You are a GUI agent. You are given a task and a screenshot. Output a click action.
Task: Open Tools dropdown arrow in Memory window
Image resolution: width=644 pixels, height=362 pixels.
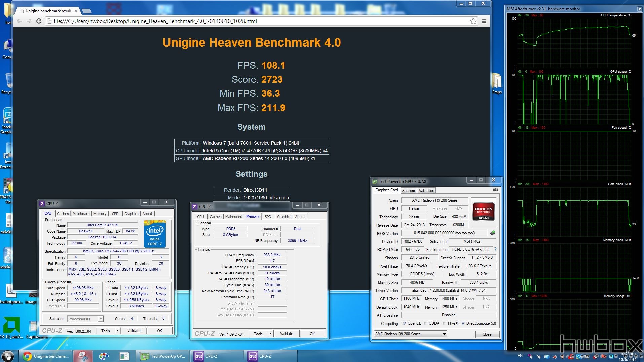click(270, 334)
